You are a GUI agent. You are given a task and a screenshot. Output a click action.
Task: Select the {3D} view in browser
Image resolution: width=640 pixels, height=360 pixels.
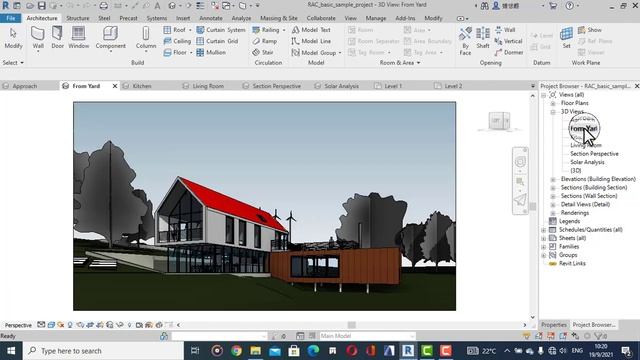click(576, 171)
